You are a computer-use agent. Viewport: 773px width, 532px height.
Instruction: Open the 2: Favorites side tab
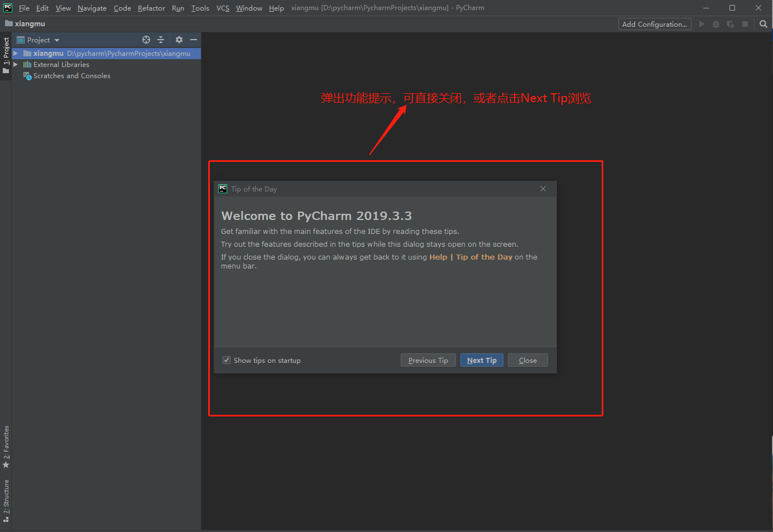click(x=6, y=447)
